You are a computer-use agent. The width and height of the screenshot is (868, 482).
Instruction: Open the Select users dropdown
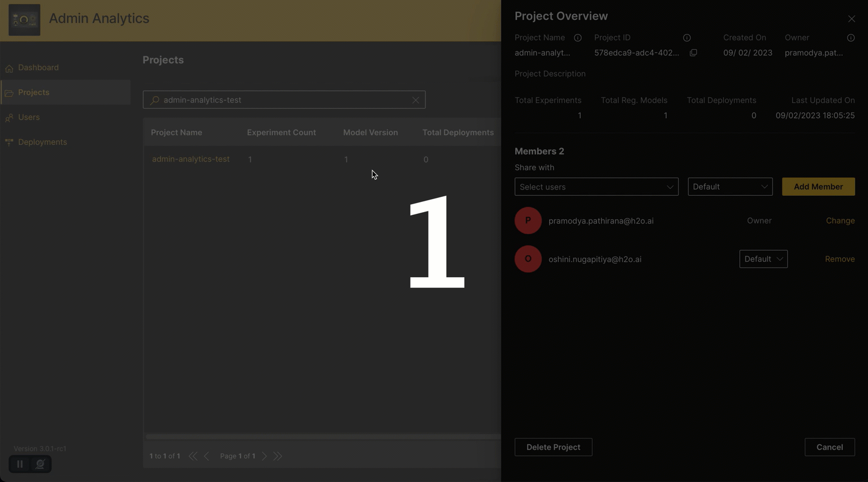[x=596, y=187]
